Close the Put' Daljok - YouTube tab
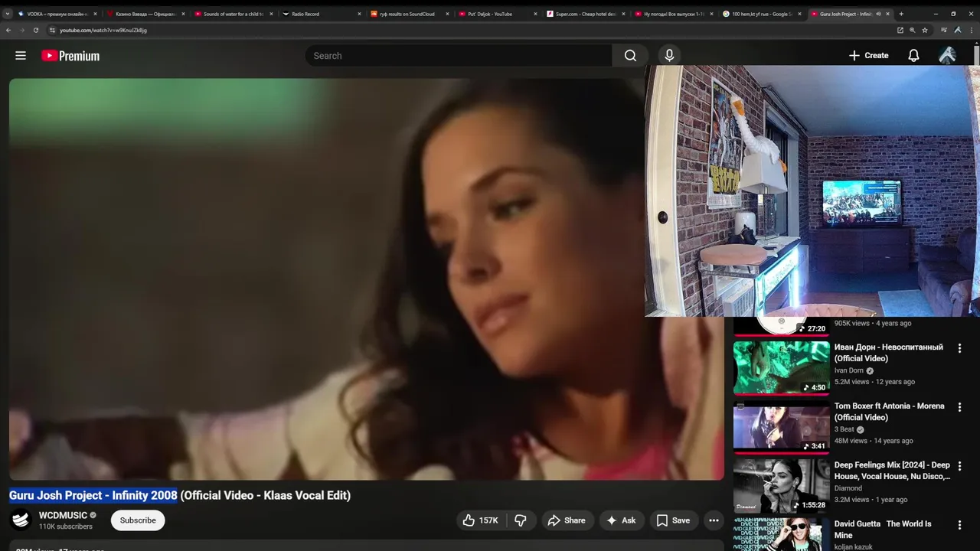Image resolution: width=980 pixels, height=551 pixels. point(535,14)
